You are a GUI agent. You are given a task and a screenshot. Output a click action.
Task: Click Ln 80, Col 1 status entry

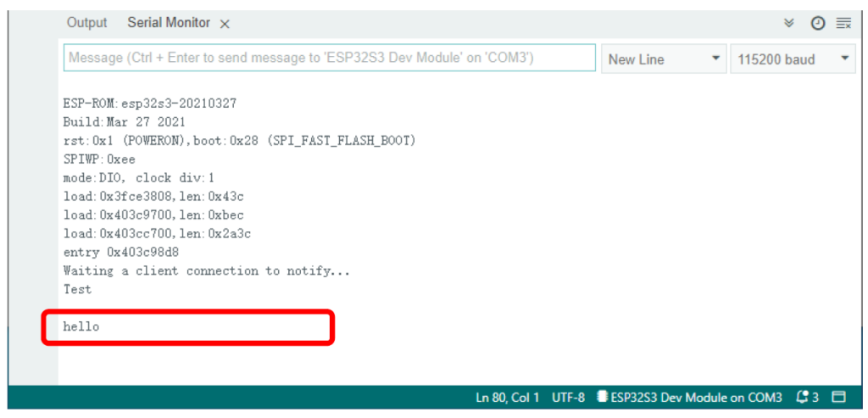pyautogui.click(x=508, y=397)
